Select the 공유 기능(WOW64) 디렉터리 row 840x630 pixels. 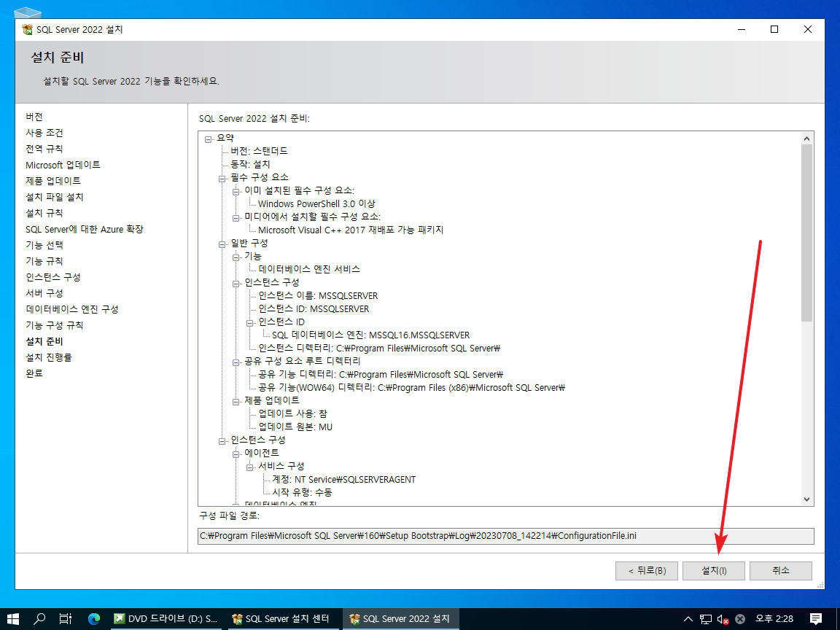coord(412,387)
